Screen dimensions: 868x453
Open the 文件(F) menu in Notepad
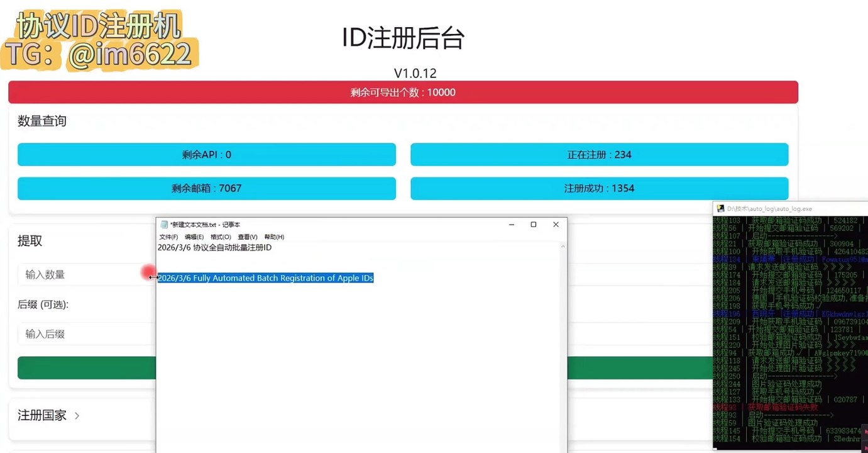coord(168,237)
